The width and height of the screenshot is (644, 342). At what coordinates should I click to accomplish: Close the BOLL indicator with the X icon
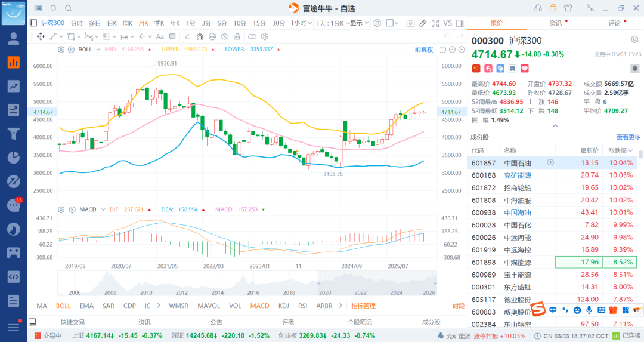click(x=71, y=49)
